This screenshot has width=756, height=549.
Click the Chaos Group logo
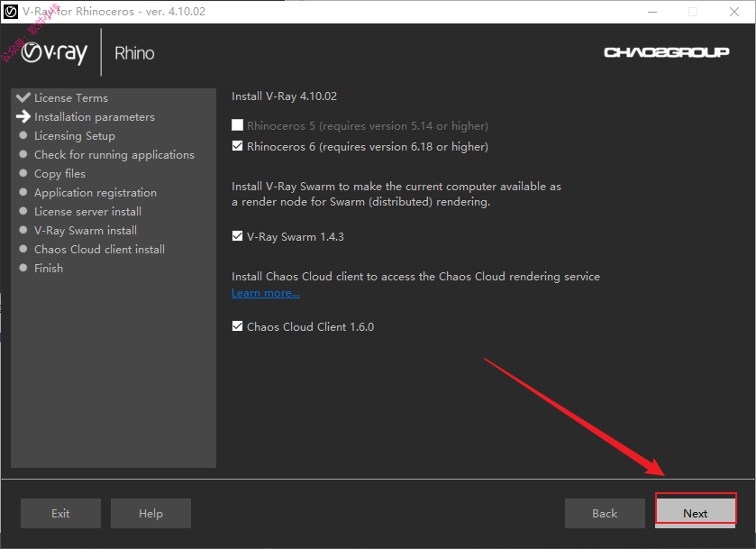[666, 52]
